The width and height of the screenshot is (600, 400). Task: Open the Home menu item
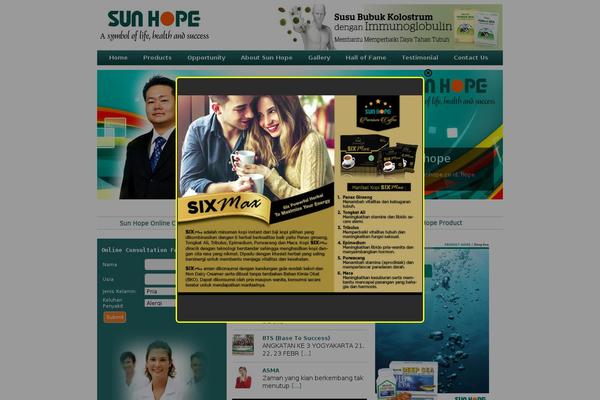pyautogui.click(x=118, y=57)
